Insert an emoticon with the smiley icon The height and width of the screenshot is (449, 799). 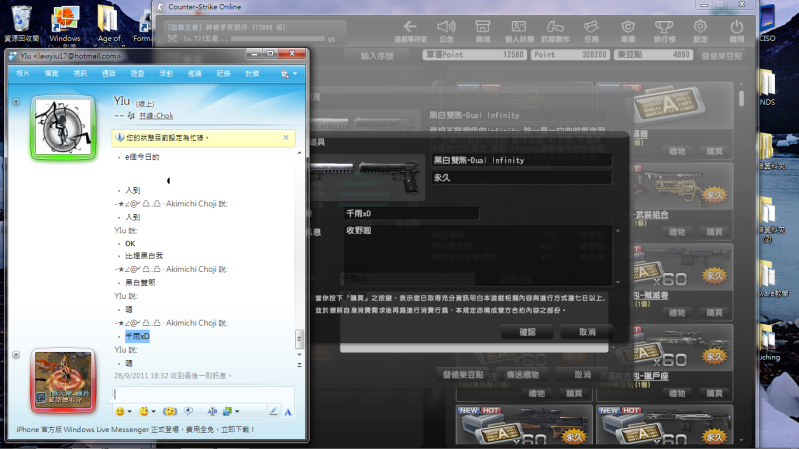click(120, 411)
